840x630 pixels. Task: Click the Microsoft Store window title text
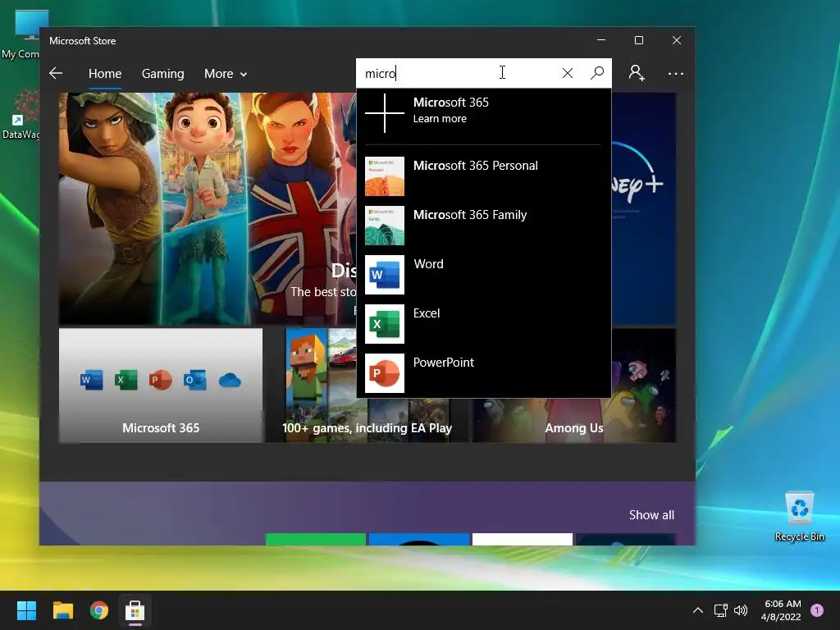83,41
